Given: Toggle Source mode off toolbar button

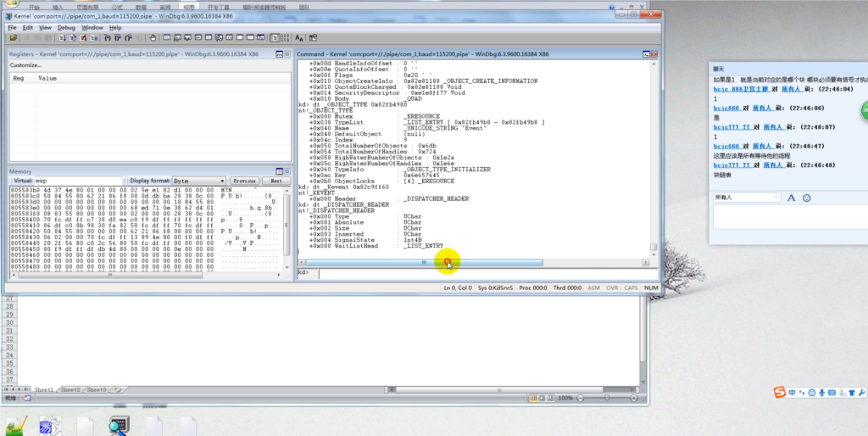Looking at the screenshot, I should [285, 37].
